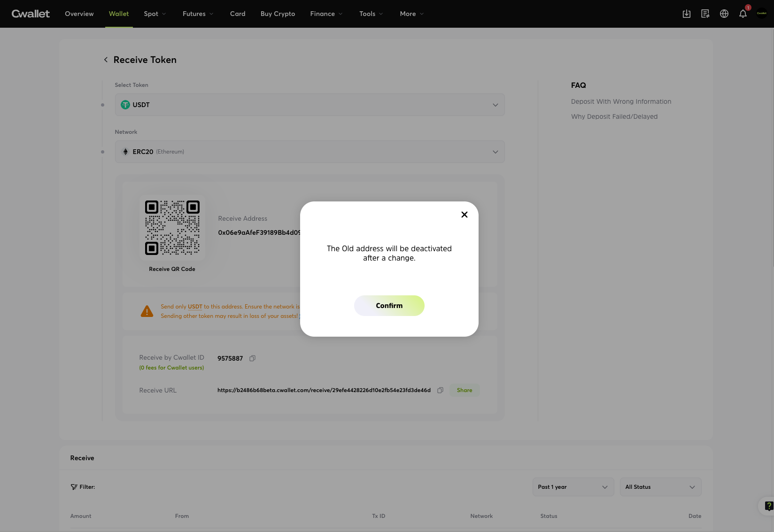Screen dimensions: 774x532
Task: Open the Buy Crypto page
Action: click(278, 14)
